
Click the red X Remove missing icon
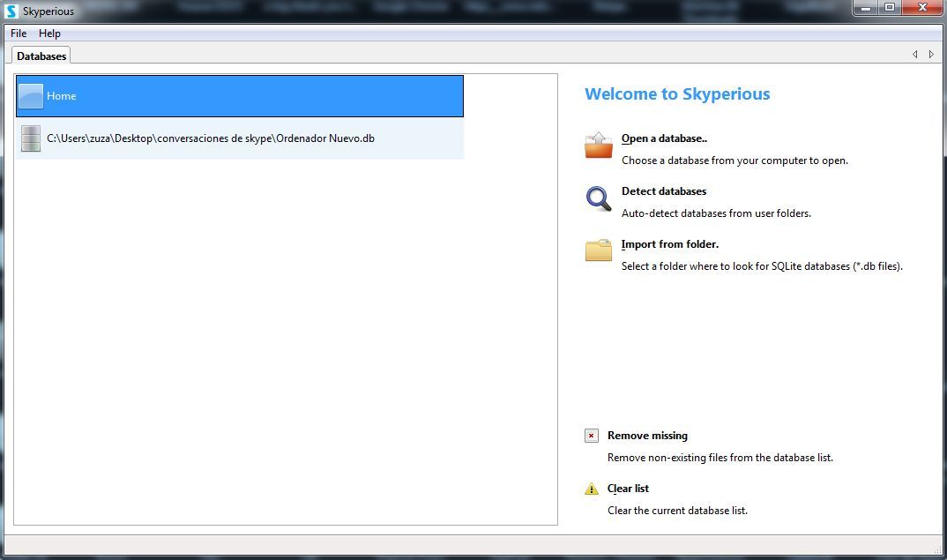592,436
